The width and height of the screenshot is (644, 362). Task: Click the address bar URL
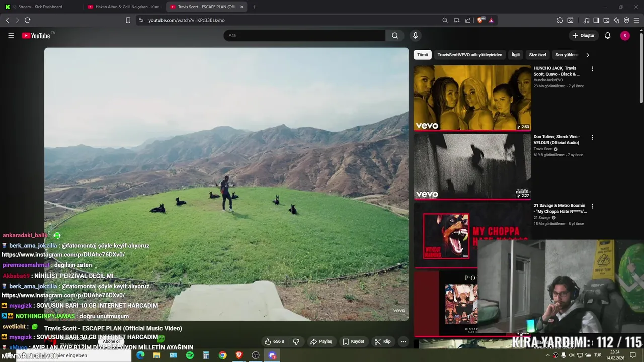pos(187,20)
